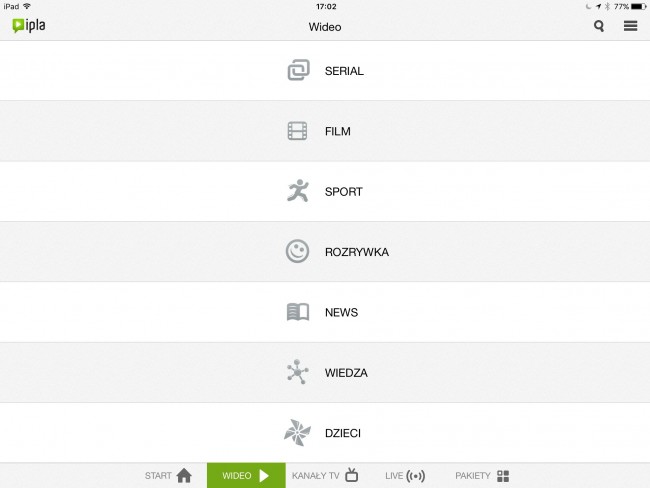The height and width of the screenshot is (488, 650).
Task: Select the FILM filmstrip icon
Action: click(297, 131)
